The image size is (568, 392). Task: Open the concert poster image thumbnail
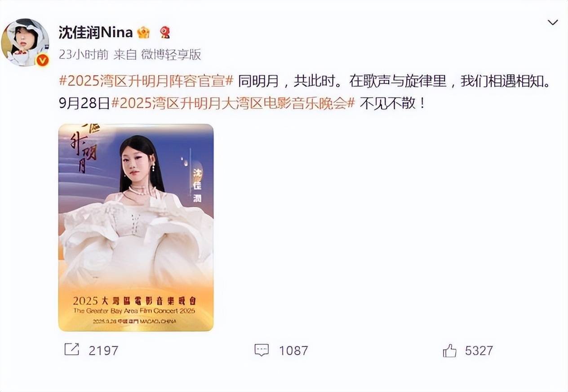coord(136,227)
